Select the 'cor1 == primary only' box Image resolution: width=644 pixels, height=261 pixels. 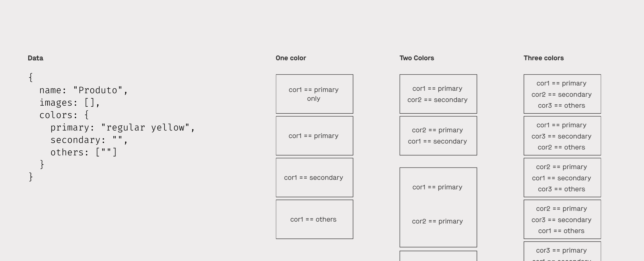click(314, 94)
